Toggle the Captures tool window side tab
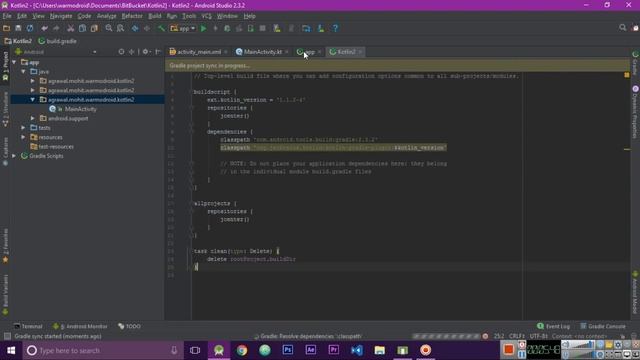This screenshot has height=360, width=640. [x=5, y=151]
